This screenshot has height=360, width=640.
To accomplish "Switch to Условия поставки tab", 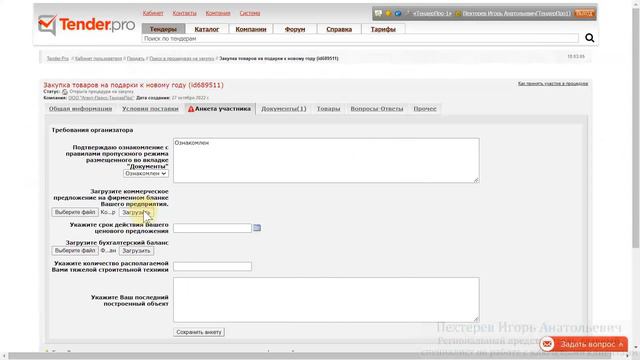I will tap(150, 109).
